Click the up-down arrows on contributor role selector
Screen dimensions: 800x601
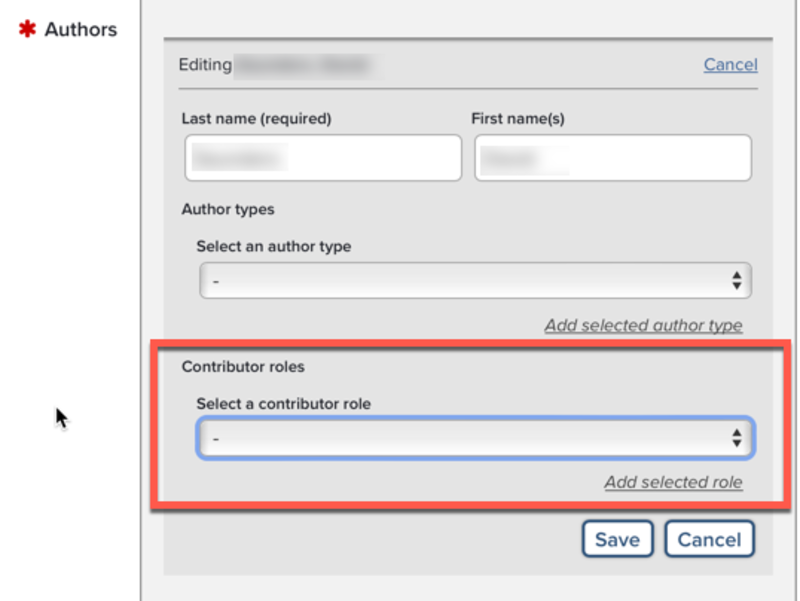click(736, 438)
